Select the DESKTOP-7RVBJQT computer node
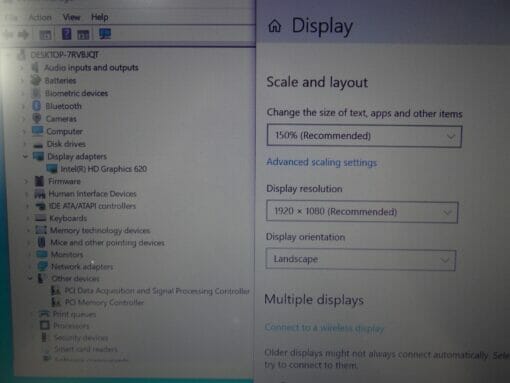The width and height of the screenshot is (510, 383). pyautogui.click(x=64, y=55)
